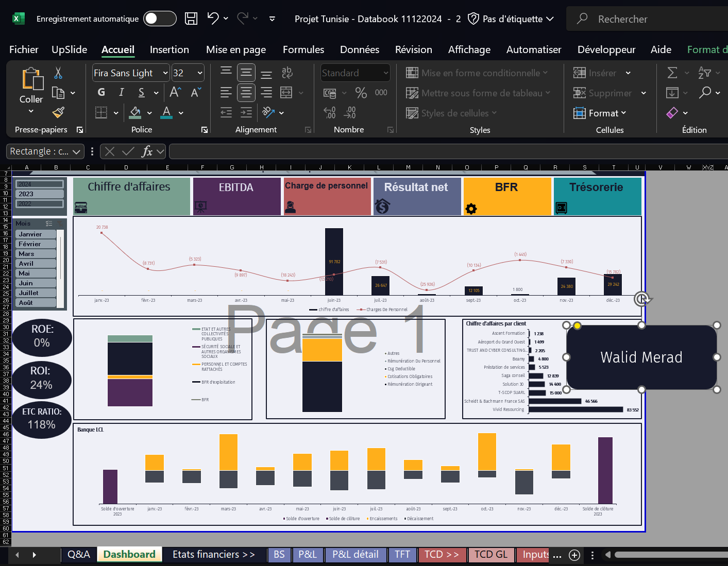This screenshot has width=728, height=566.
Task: Click the insert function fx icon
Action: [147, 151]
